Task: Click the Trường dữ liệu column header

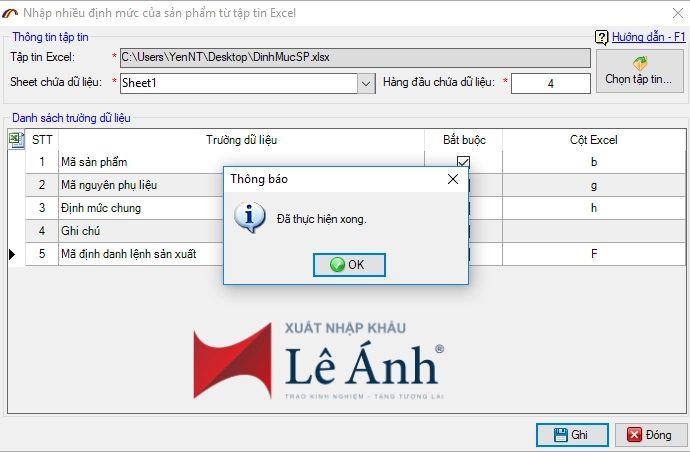Action: pos(242,140)
